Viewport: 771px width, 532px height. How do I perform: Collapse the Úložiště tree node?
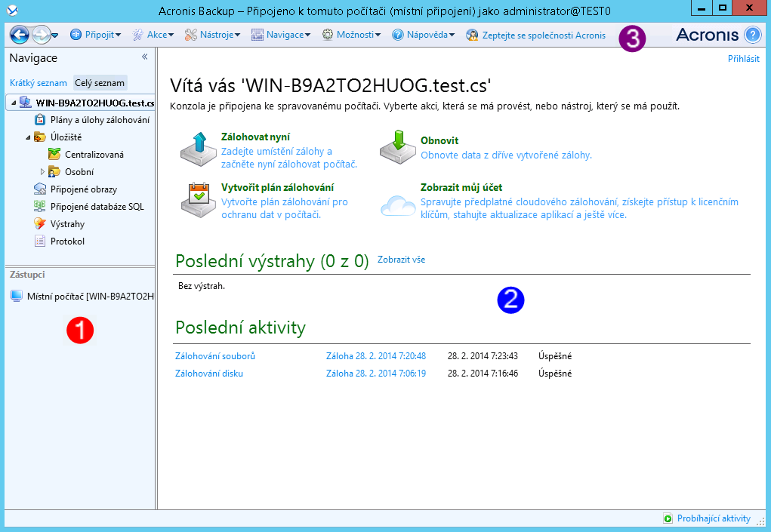coord(28,137)
